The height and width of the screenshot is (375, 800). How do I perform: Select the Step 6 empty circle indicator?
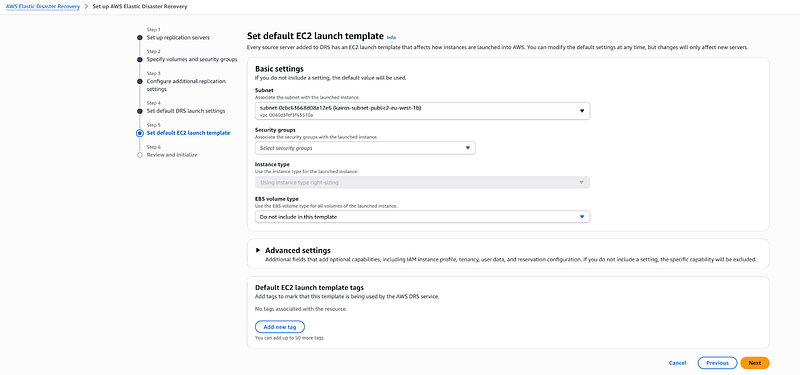coord(140,155)
